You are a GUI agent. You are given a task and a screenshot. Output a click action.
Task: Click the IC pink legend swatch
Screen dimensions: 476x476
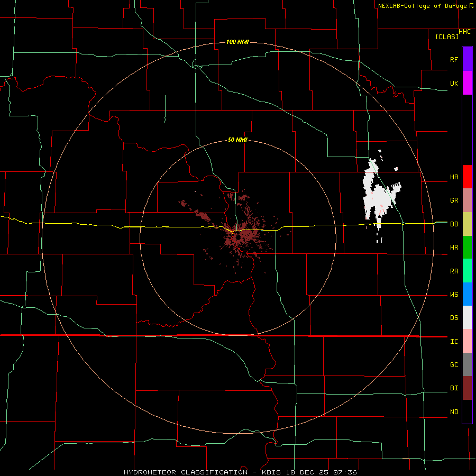[467, 341]
